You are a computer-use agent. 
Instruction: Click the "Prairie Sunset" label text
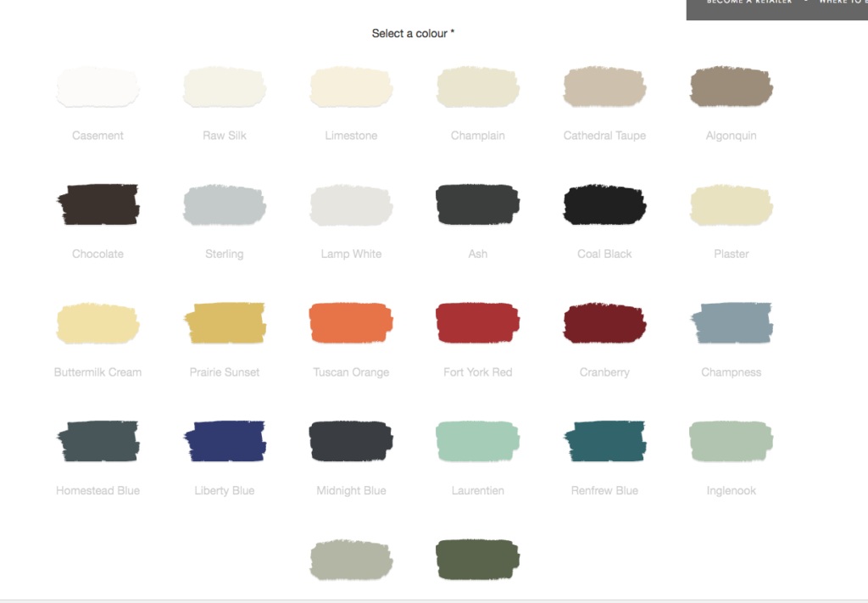(225, 372)
